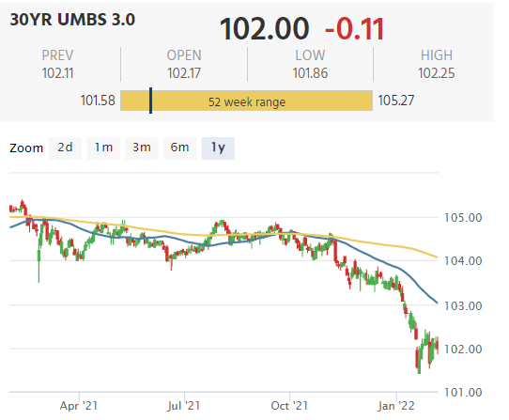509x420 pixels.
Task: Click the 102.00 price axis label
Action: 463,350
